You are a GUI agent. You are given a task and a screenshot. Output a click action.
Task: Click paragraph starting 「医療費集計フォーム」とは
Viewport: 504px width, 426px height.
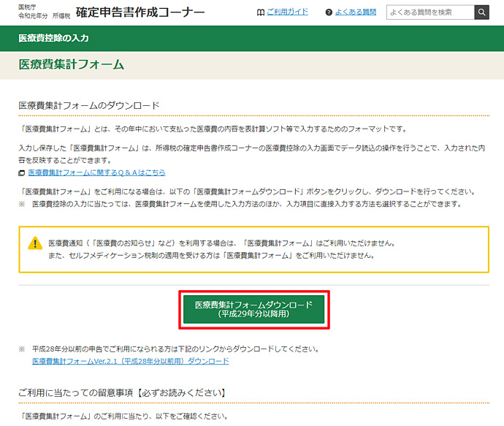coord(213,129)
